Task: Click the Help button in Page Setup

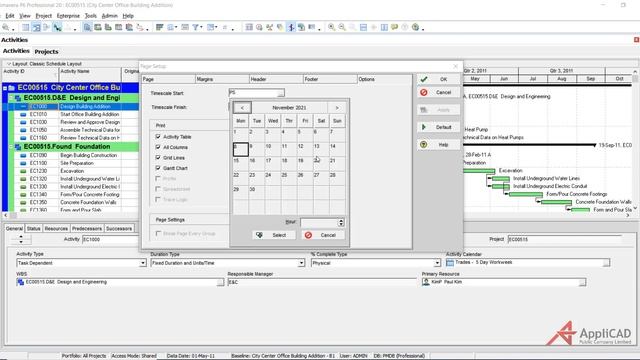Action: click(x=438, y=144)
